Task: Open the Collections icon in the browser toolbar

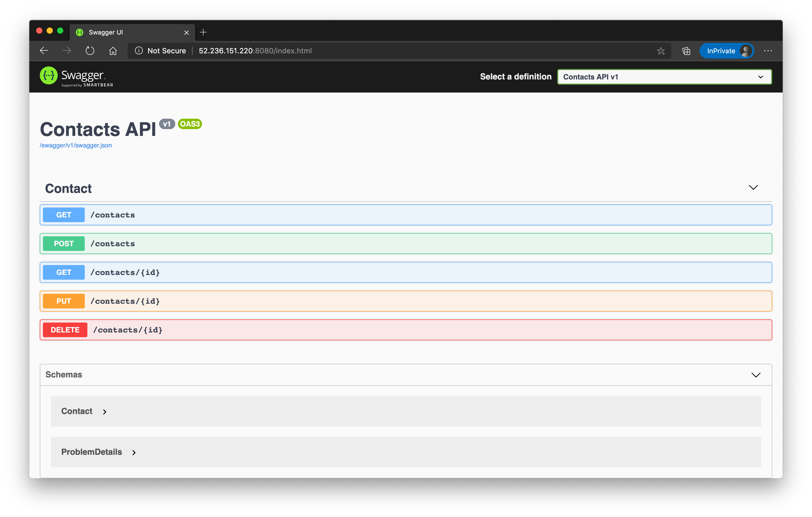Action: coord(686,50)
